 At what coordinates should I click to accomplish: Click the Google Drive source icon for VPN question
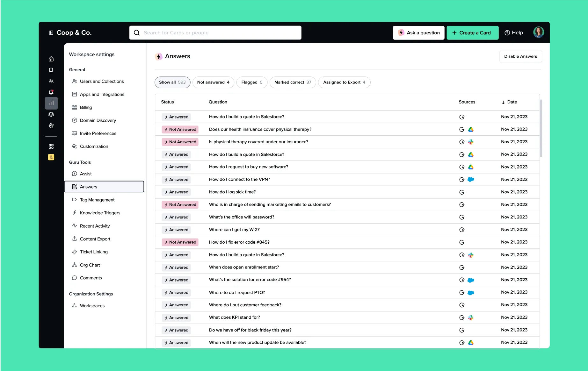point(471,179)
